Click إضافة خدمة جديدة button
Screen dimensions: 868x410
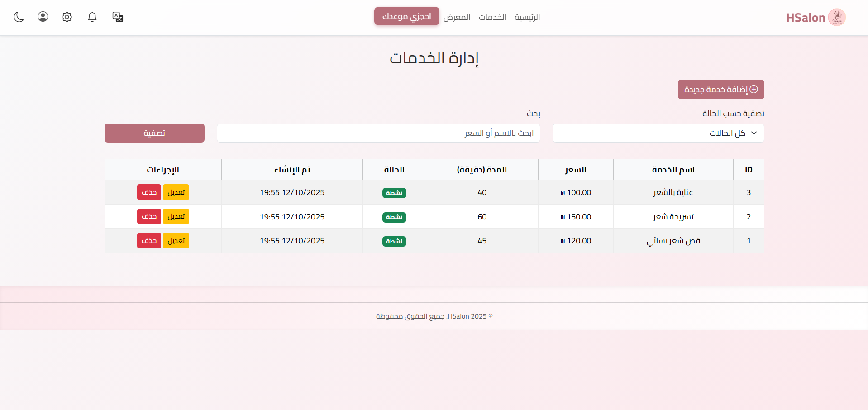click(720, 90)
